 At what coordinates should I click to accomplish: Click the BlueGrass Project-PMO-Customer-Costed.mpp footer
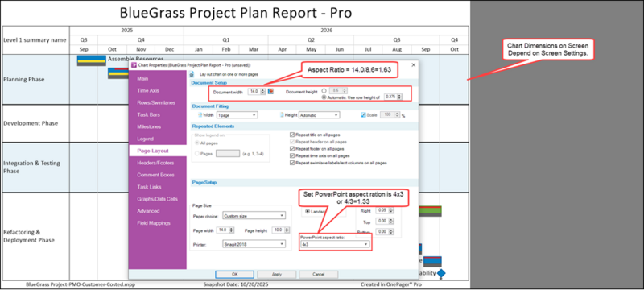click(80, 284)
